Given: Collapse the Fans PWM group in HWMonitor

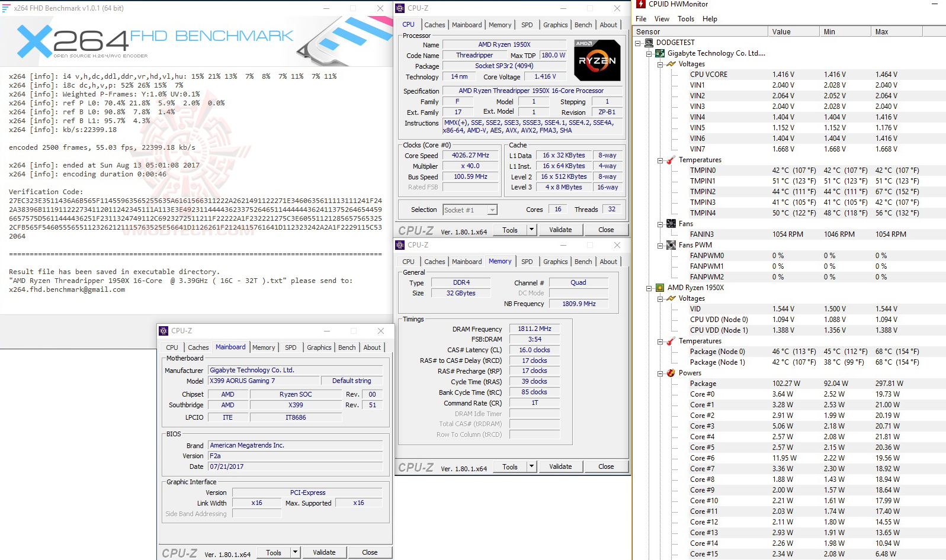Looking at the screenshot, I should pos(660,245).
